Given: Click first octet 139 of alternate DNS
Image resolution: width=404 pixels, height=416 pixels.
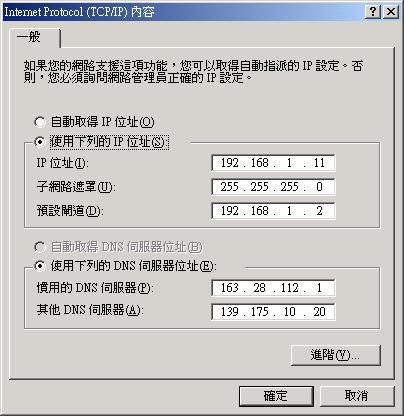Looking at the screenshot, I should (230, 312).
